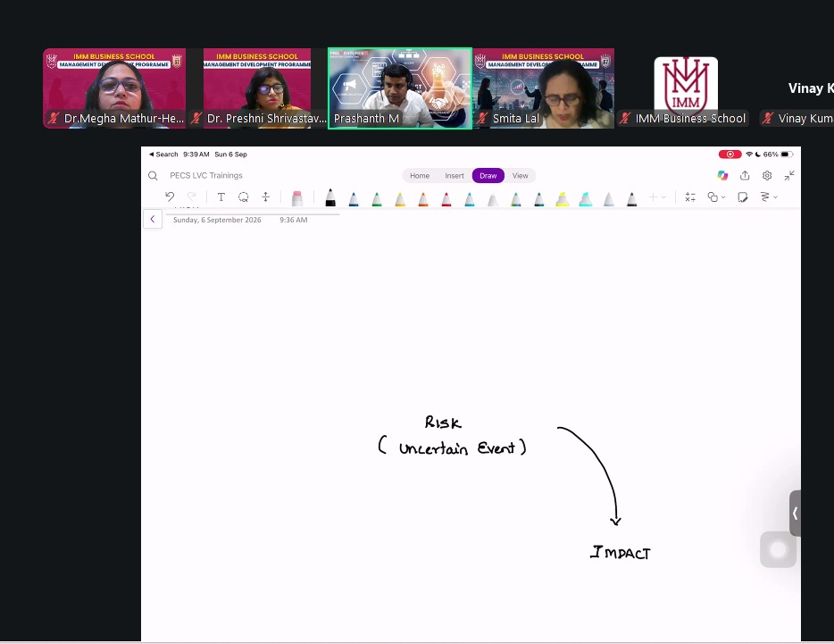Select Smita Lal video thumbnail
This screenshot has width=834, height=644.
click(543, 88)
